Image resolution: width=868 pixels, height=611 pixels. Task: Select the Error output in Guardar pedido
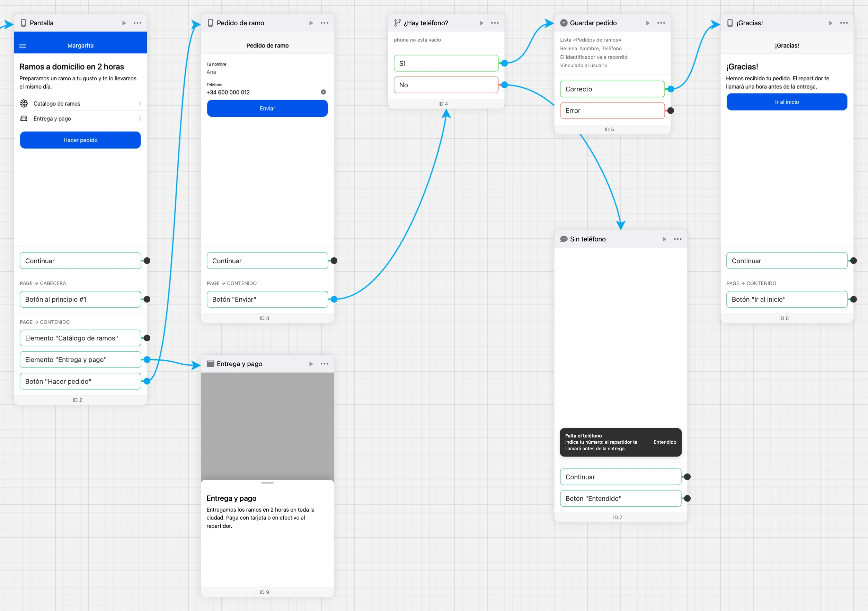coord(612,111)
